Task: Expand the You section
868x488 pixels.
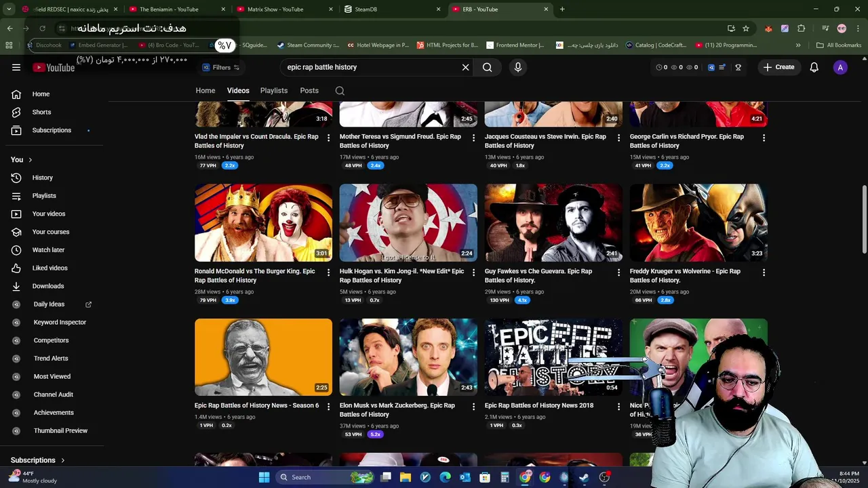Action: click(22, 159)
